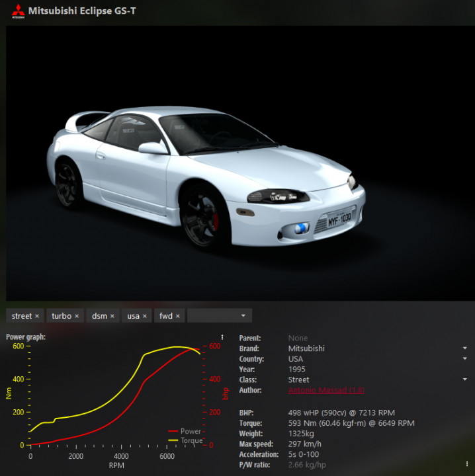475x476 pixels.
Task: Click the P/W ratio value 2.66 kg/hp
Action: point(307,465)
